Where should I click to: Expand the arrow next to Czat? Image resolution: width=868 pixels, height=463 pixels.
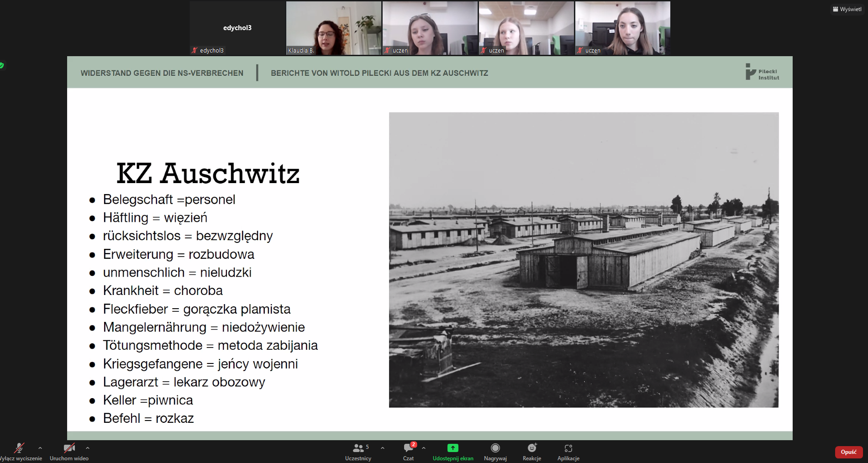tap(424, 448)
